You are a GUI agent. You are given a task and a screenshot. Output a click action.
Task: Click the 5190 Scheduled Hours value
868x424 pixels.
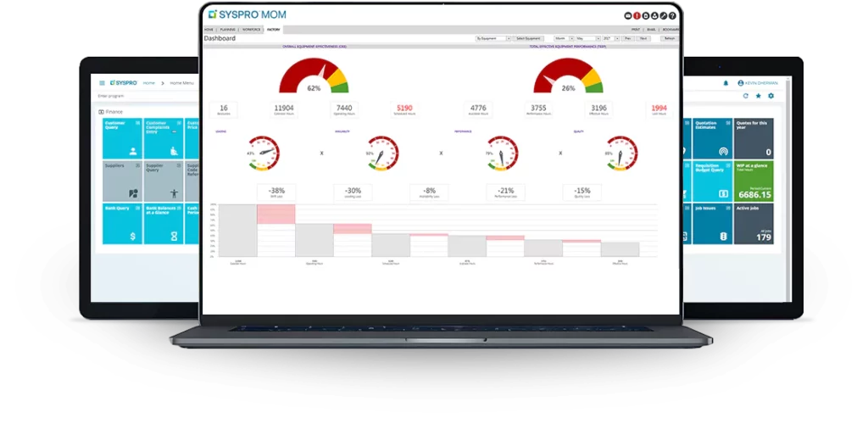point(404,109)
